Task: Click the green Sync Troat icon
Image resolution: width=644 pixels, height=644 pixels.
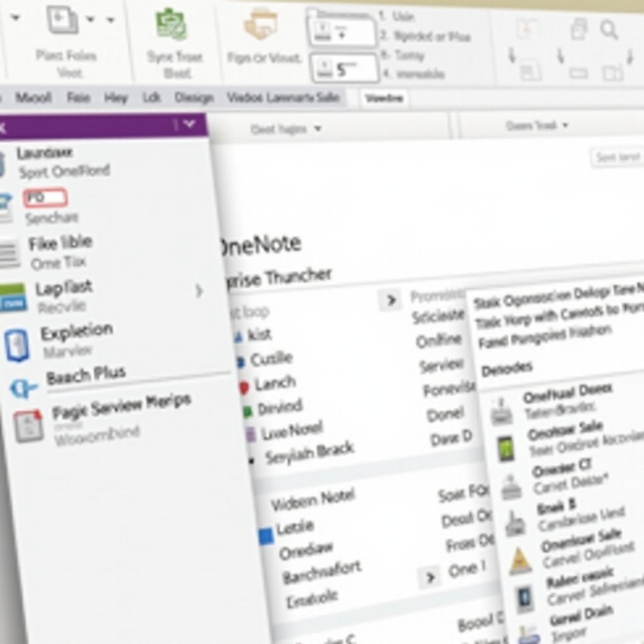Action: [172, 23]
